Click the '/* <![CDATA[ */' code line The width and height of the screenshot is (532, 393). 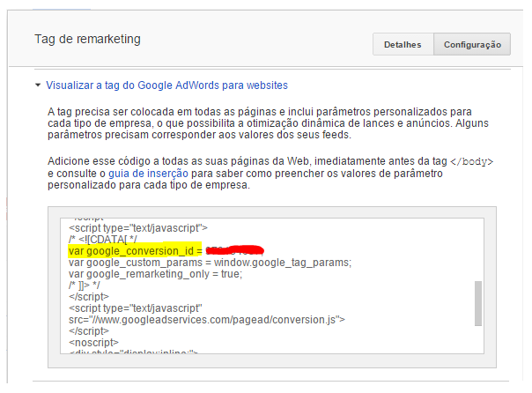(x=103, y=240)
